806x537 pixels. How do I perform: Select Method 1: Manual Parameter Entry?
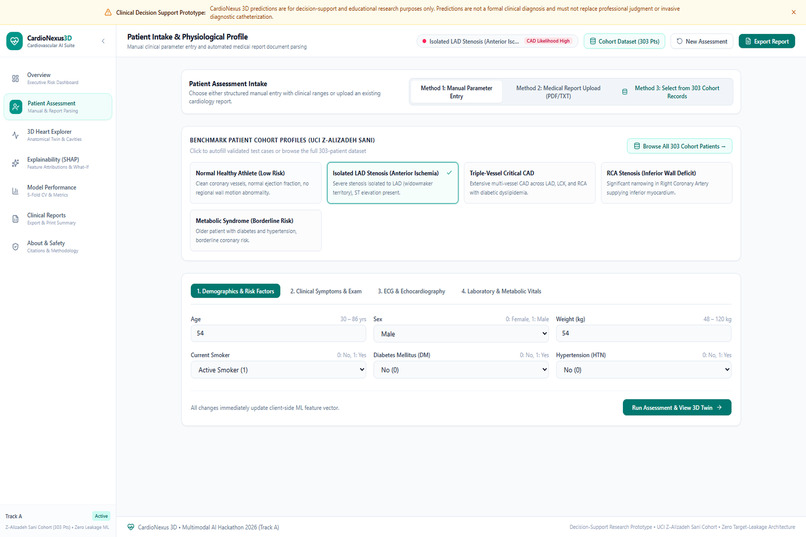456,92
